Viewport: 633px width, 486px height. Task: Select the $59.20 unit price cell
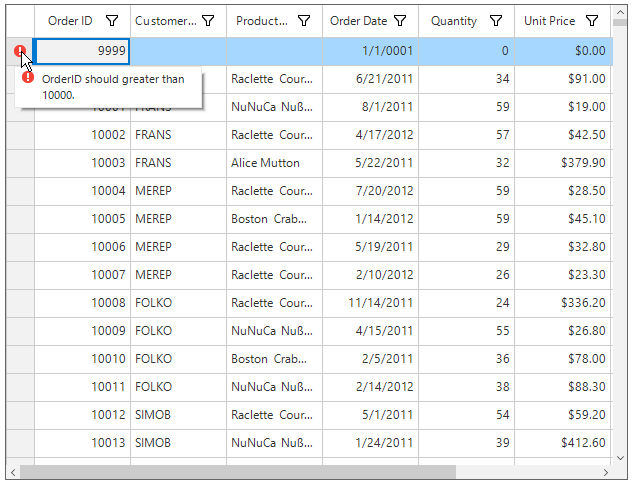(x=563, y=415)
